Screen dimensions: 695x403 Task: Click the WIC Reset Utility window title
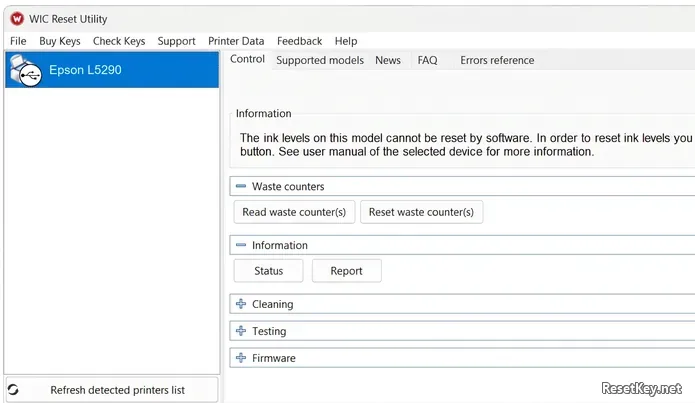click(x=68, y=19)
